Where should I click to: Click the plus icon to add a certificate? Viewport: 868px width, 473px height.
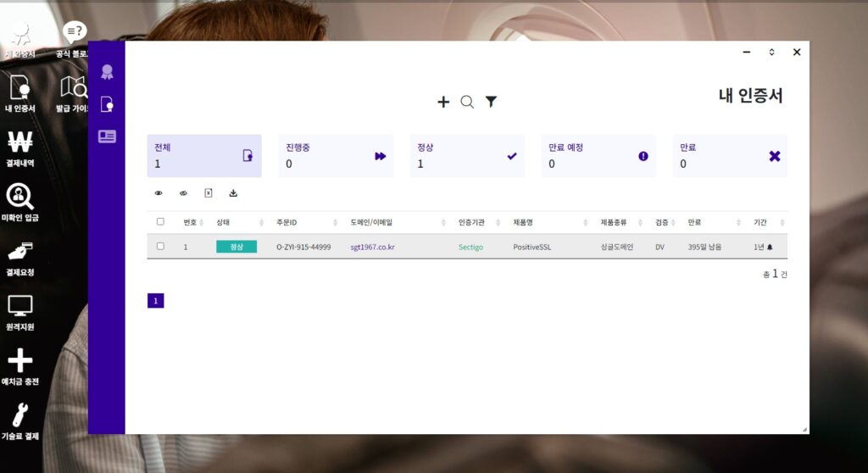pyautogui.click(x=443, y=102)
